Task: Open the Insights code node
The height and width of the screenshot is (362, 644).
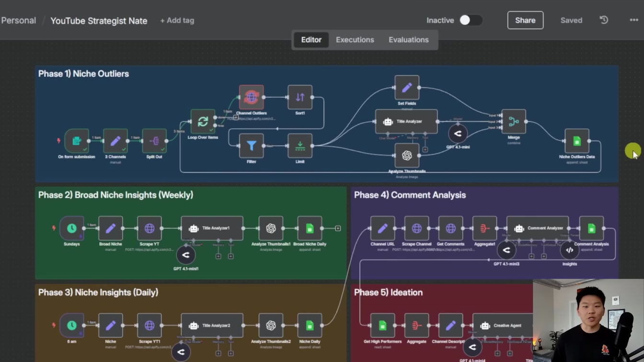Action: click(x=570, y=250)
